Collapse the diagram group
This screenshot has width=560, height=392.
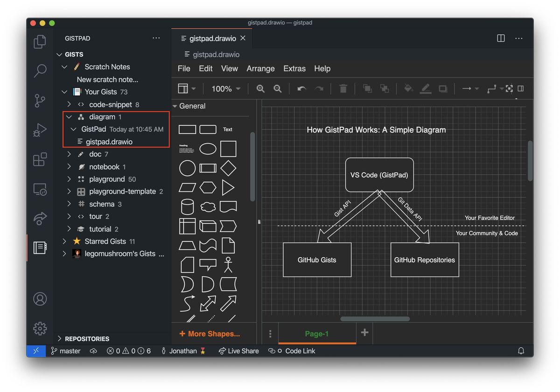(69, 117)
